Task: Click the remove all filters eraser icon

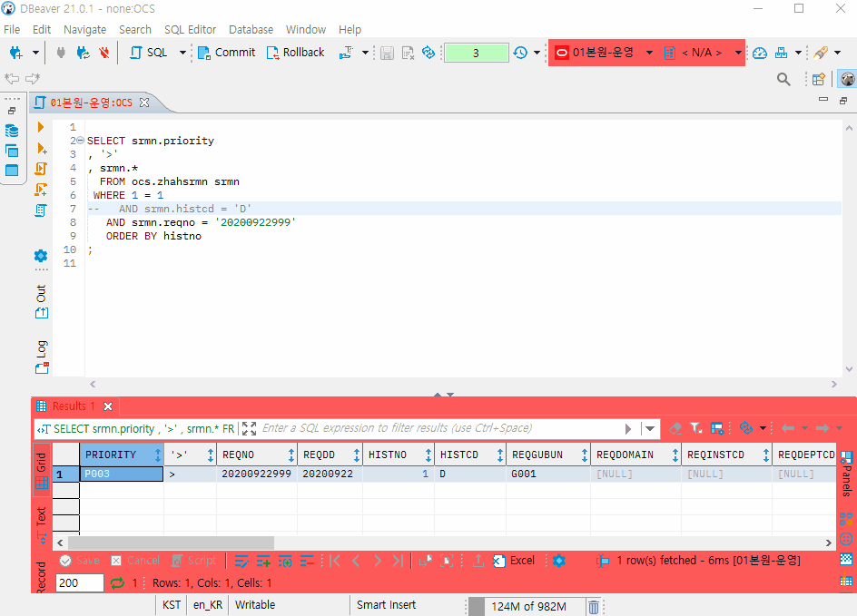Action: pos(675,429)
